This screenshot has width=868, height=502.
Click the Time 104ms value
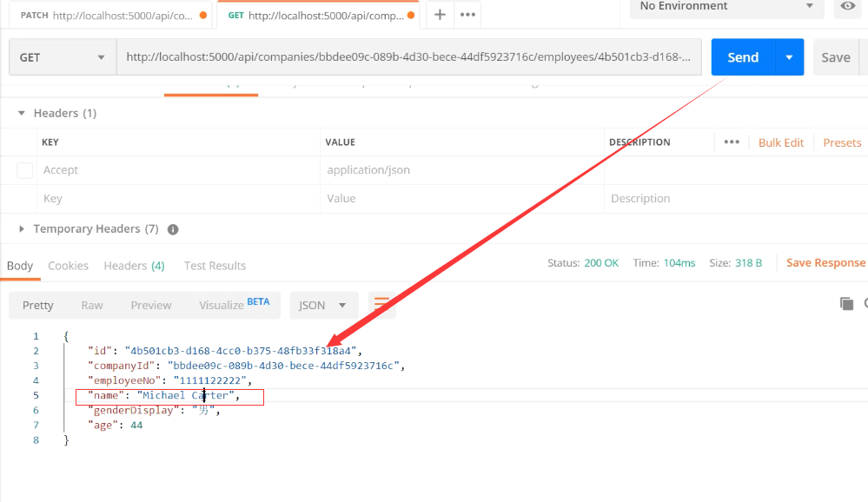coord(679,263)
